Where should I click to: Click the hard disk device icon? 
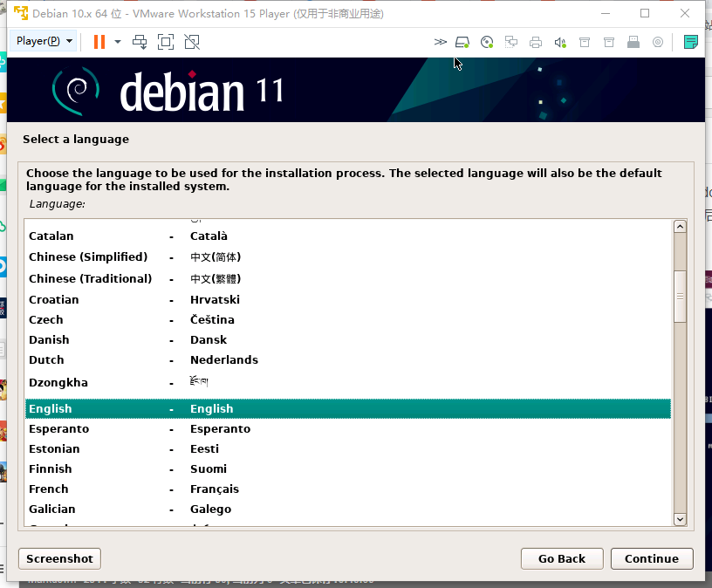pos(462,42)
